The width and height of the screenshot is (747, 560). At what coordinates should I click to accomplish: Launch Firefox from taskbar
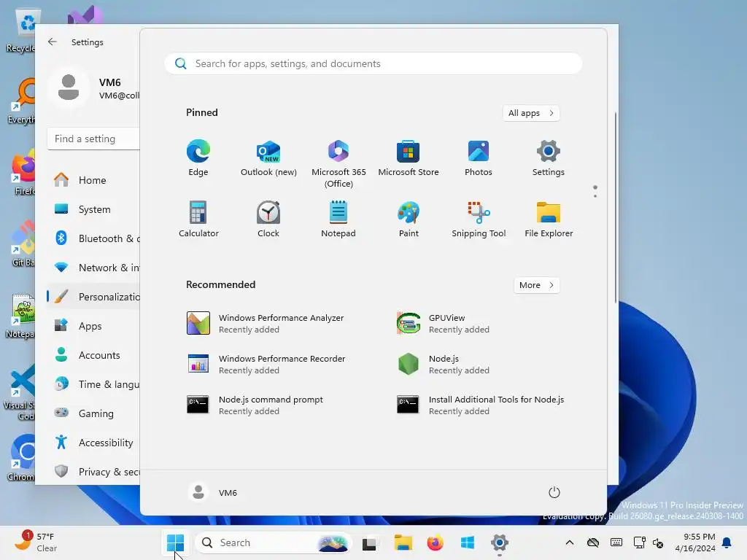point(435,542)
